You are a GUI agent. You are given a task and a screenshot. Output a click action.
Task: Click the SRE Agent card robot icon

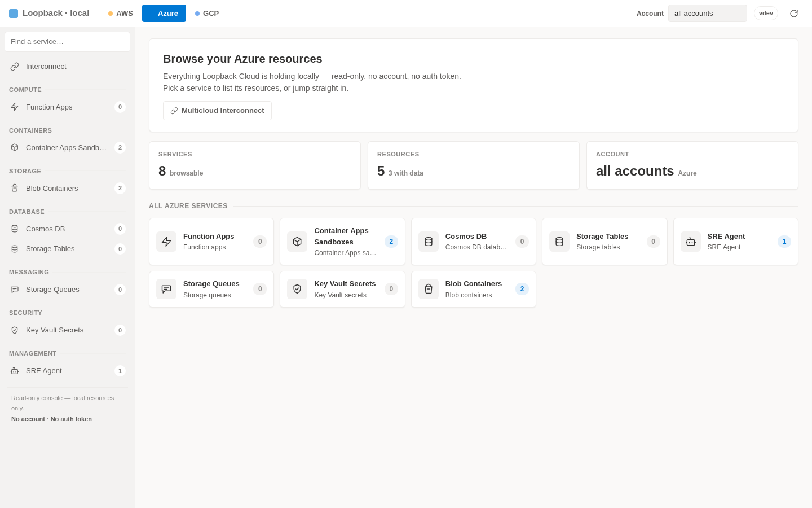(x=691, y=242)
